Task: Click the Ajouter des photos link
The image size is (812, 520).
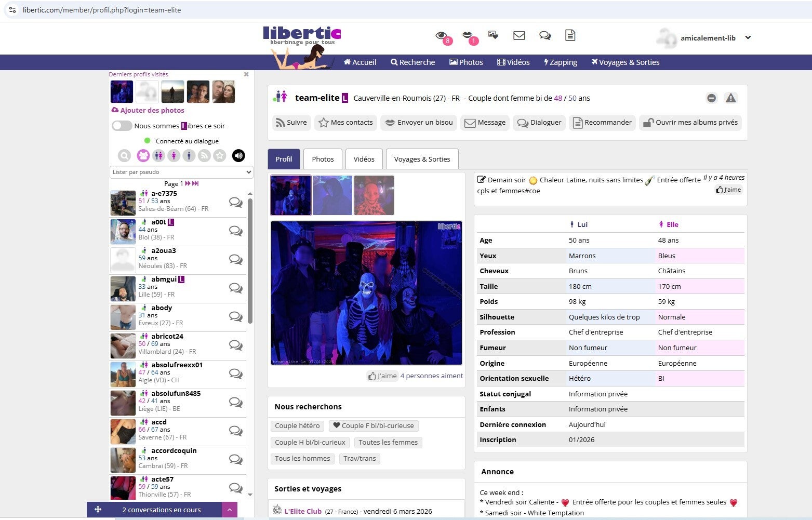Action: (148, 110)
